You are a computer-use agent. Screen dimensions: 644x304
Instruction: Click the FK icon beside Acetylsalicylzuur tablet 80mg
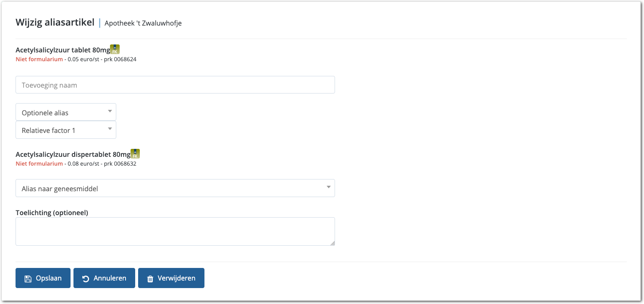coord(115,49)
